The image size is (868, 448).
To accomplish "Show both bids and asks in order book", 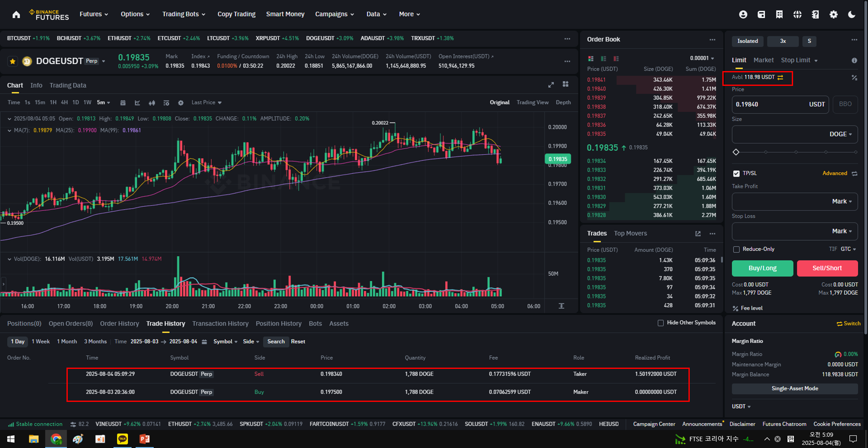I will point(591,58).
